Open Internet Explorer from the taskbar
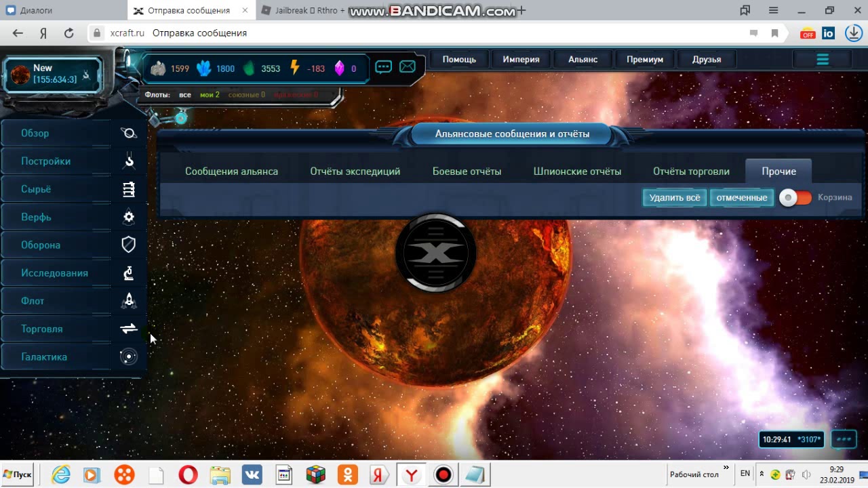Image resolution: width=868 pixels, height=488 pixels. click(x=61, y=475)
